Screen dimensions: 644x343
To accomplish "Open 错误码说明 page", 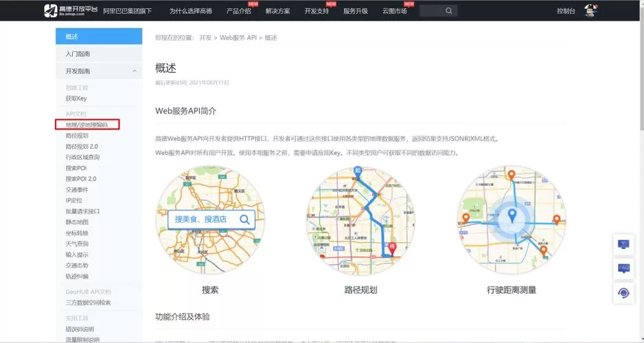I will coord(80,329).
